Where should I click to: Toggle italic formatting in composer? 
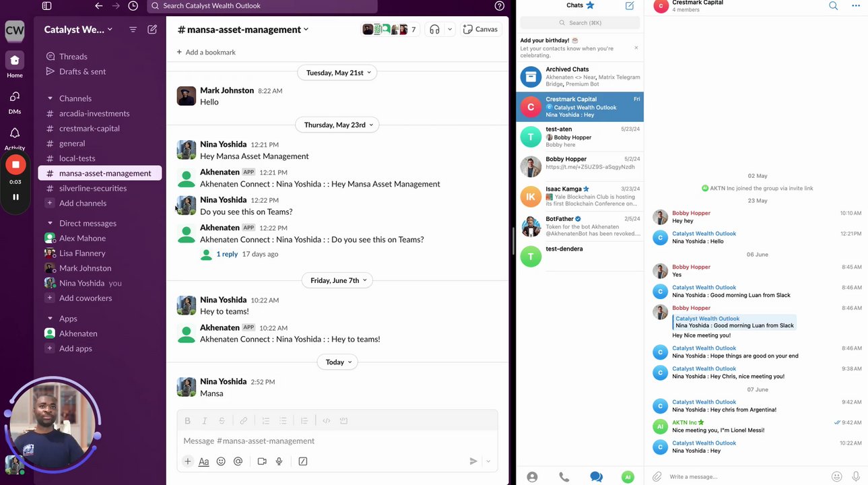(x=205, y=421)
